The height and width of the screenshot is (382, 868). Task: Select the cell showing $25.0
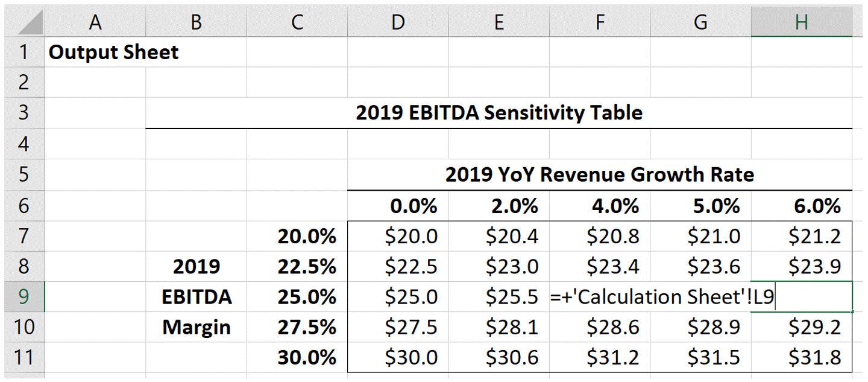[398, 296]
